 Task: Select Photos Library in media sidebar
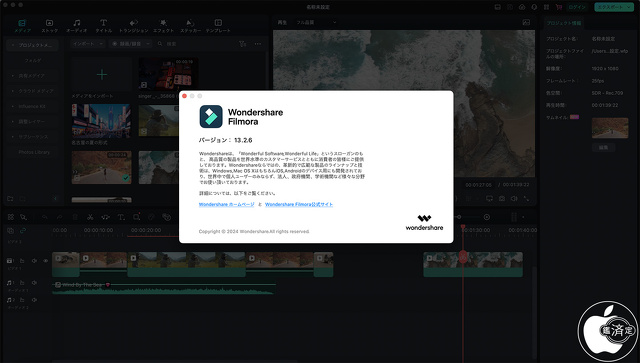click(x=34, y=152)
